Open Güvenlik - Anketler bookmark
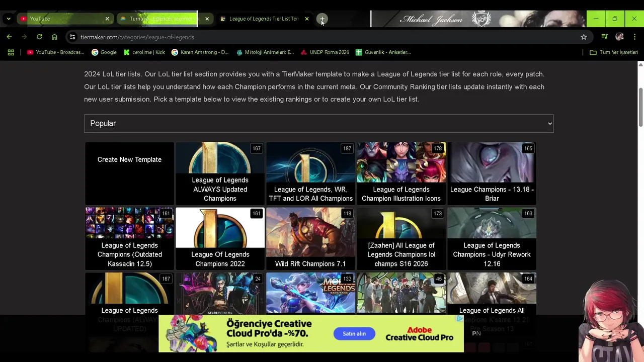Screen dimensions: 644x362 coord(383,52)
